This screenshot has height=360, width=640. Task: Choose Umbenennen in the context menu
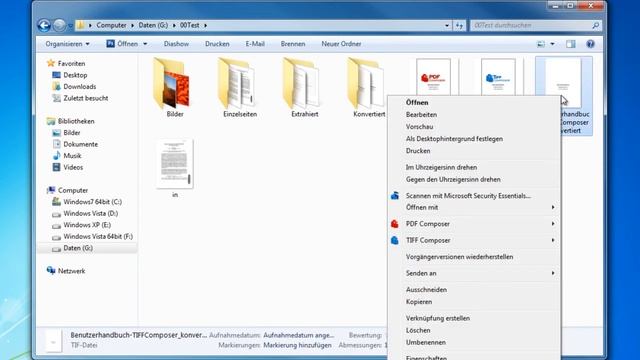(x=426, y=342)
